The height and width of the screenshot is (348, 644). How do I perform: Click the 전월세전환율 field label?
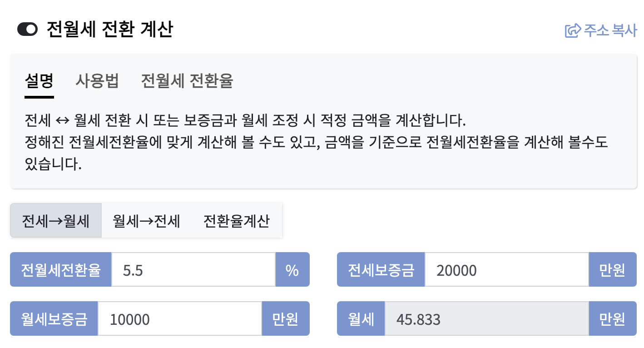tap(60, 269)
